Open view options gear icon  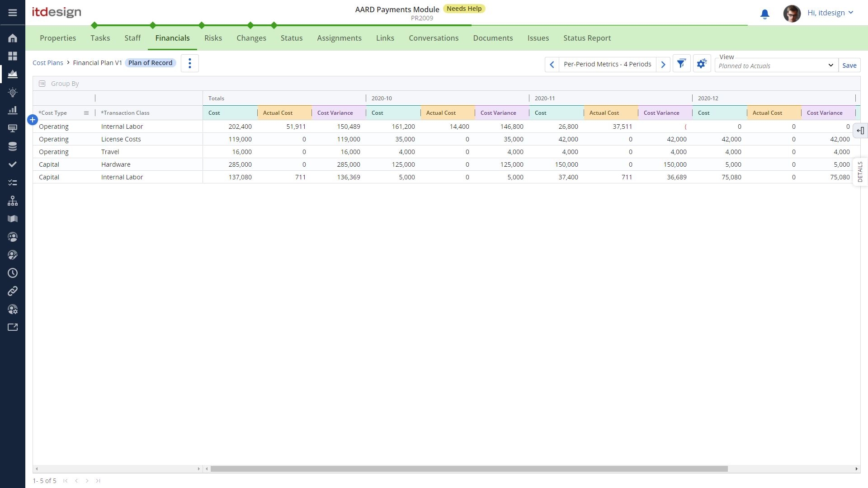(701, 64)
